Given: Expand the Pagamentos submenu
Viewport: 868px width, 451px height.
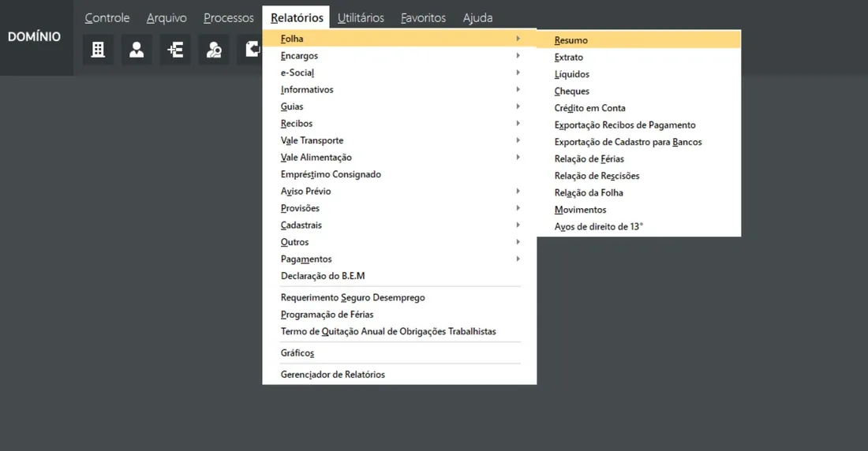Looking at the screenshot, I should coord(400,259).
